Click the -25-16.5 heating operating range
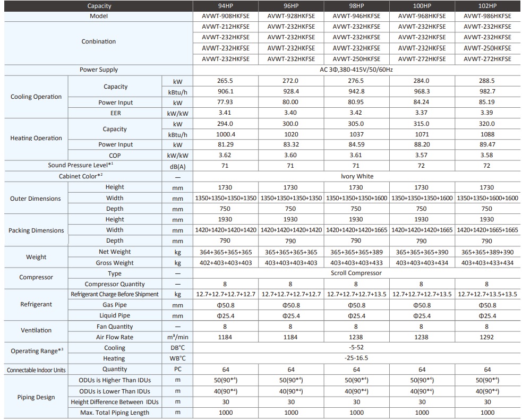Screen dimensions: 522x420 point(356,358)
